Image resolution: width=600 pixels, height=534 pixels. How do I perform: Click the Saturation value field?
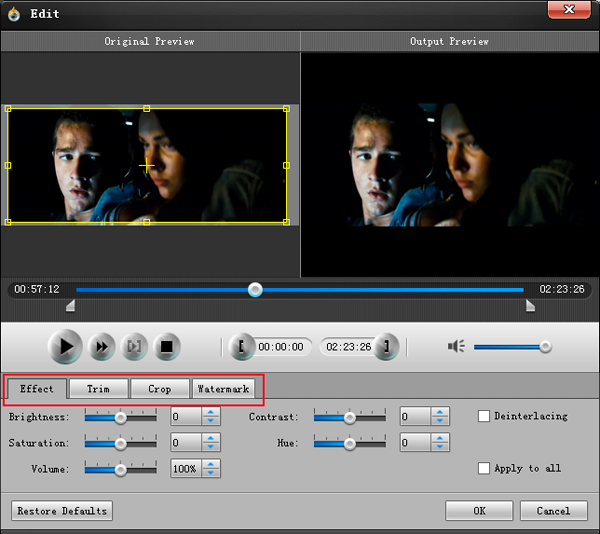[x=186, y=443]
